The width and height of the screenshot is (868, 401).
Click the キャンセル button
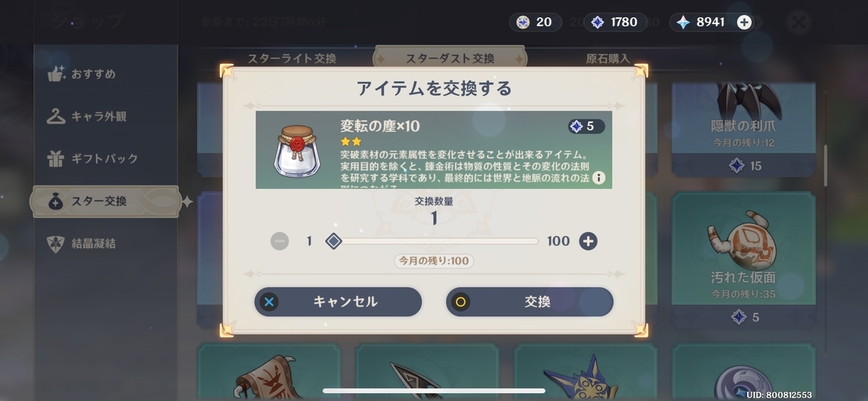tap(338, 302)
